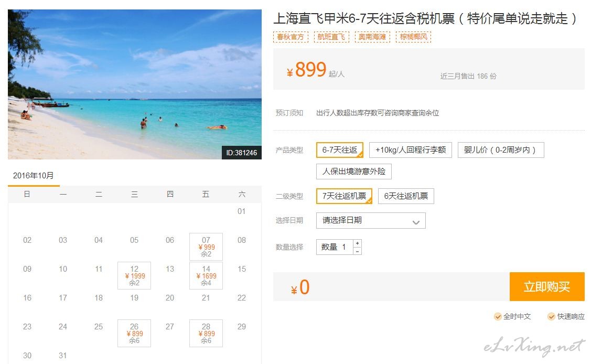
Task: Click the 产品类型 label
Action: [x=289, y=151]
